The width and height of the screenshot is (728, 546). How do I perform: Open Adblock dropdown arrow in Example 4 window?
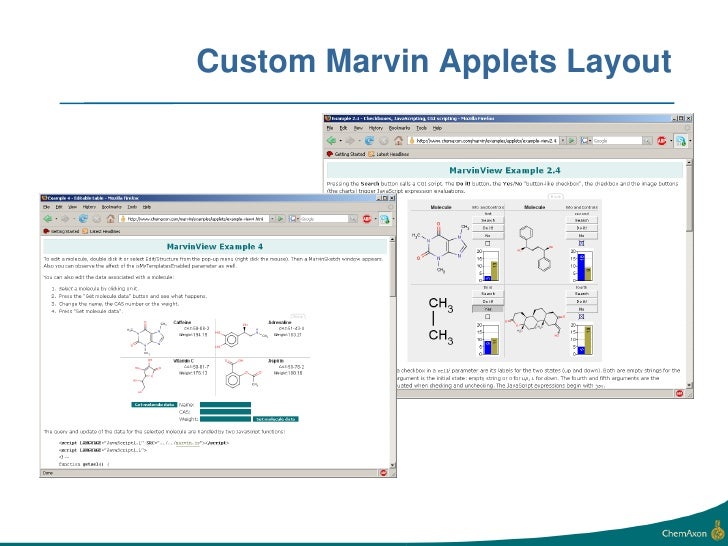[x=376, y=219]
